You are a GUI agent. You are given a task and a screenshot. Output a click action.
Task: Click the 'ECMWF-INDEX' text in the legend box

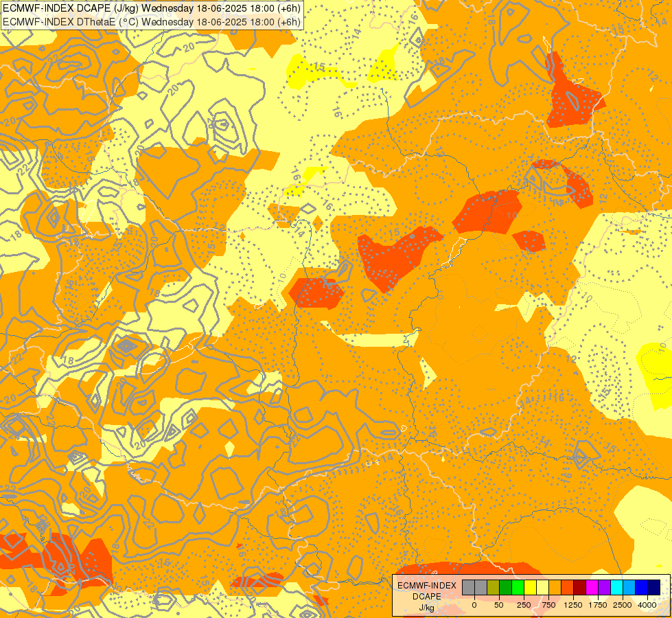click(427, 586)
